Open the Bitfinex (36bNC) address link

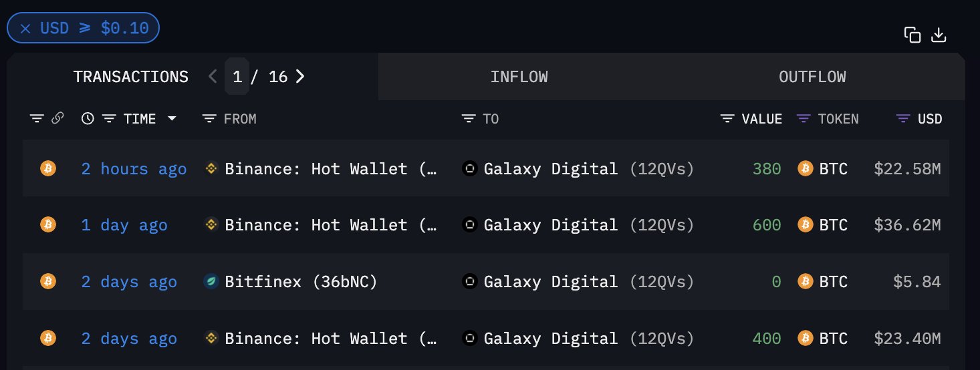301,282
